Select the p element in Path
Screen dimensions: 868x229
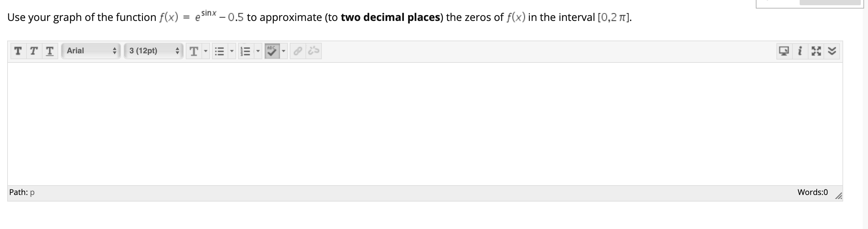[x=32, y=192]
